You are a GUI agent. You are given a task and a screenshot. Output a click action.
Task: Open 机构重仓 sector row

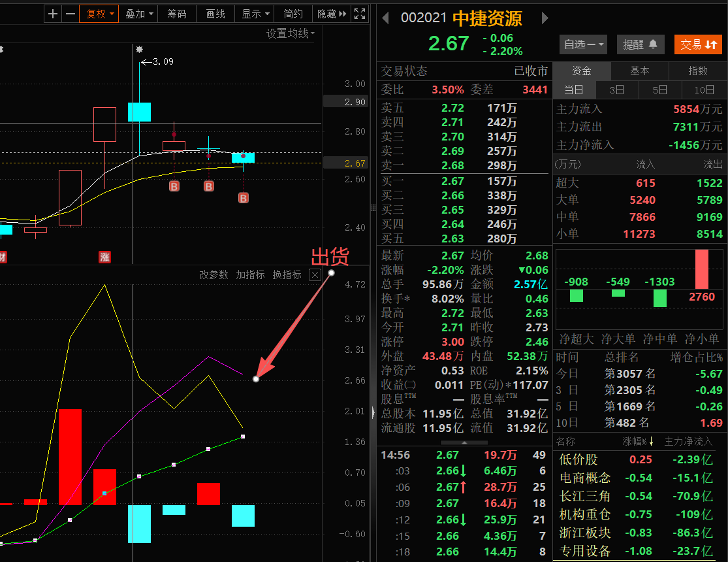pos(635,514)
